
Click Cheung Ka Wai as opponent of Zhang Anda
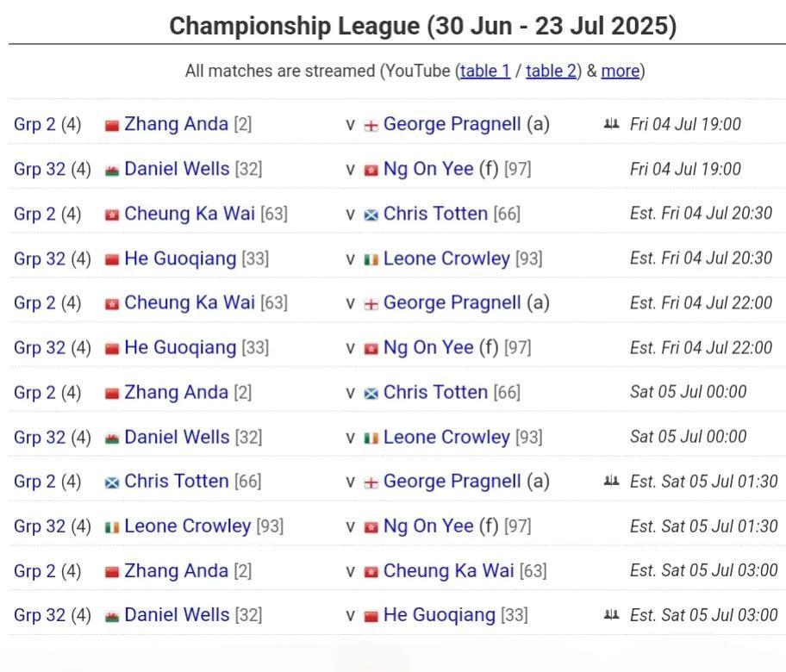(449, 571)
